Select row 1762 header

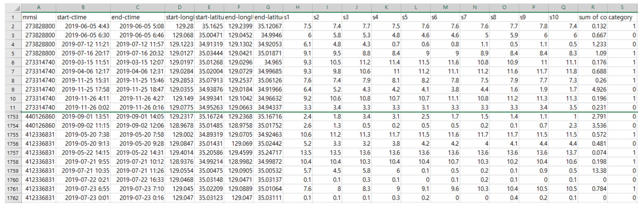pyautogui.click(x=13, y=198)
